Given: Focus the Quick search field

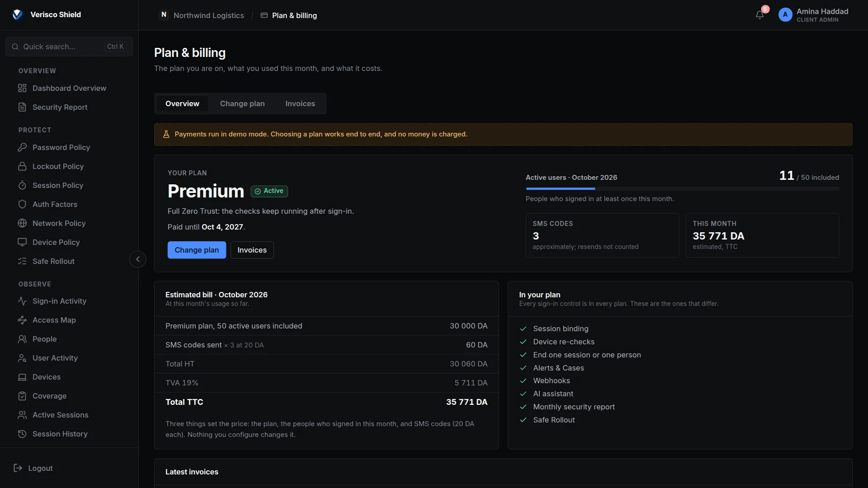Looking at the screenshot, I should (69, 47).
